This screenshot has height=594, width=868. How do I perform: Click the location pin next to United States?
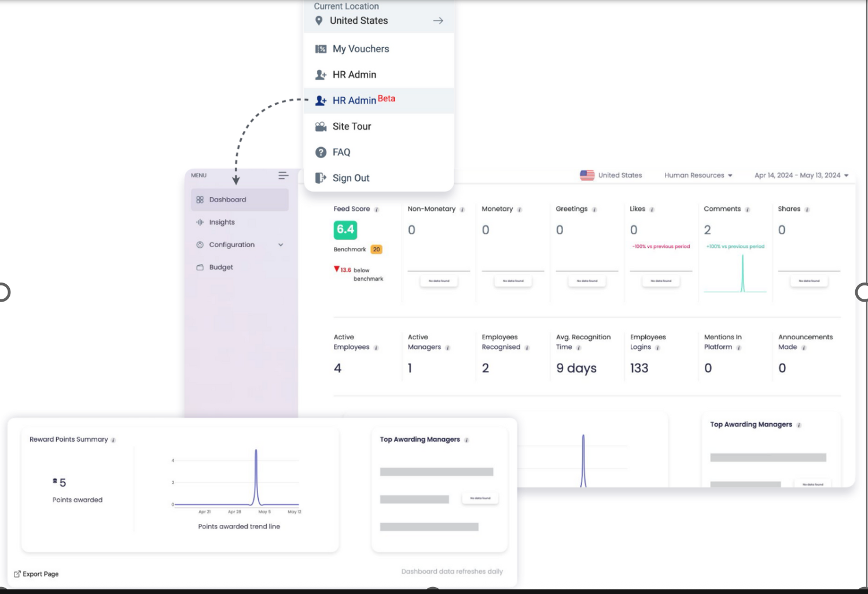(319, 20)
